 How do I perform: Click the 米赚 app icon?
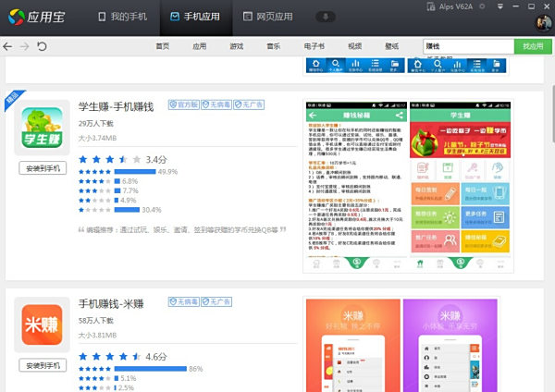point(43,325)
